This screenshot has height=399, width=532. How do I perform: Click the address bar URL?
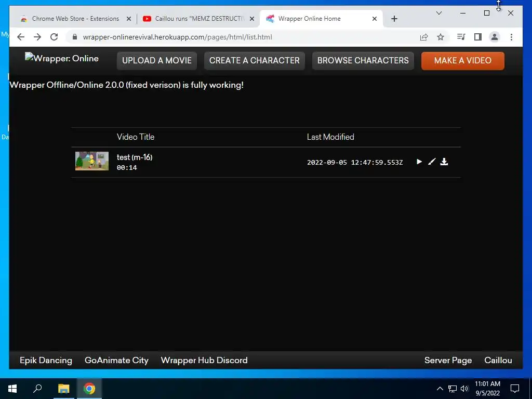click(x=178, y=37)
